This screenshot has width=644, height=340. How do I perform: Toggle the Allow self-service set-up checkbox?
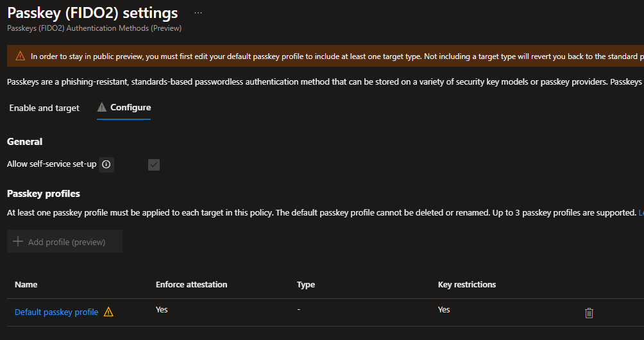tap(154, 165)
